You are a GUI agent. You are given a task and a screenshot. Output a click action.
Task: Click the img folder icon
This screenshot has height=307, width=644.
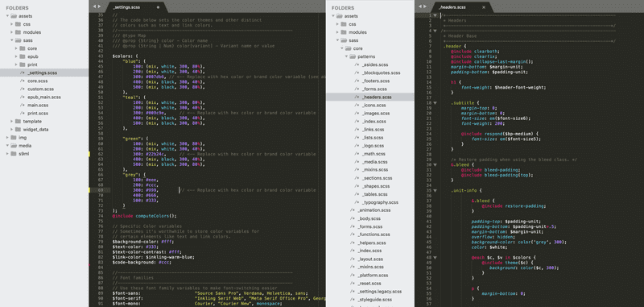tap(14, 137)
